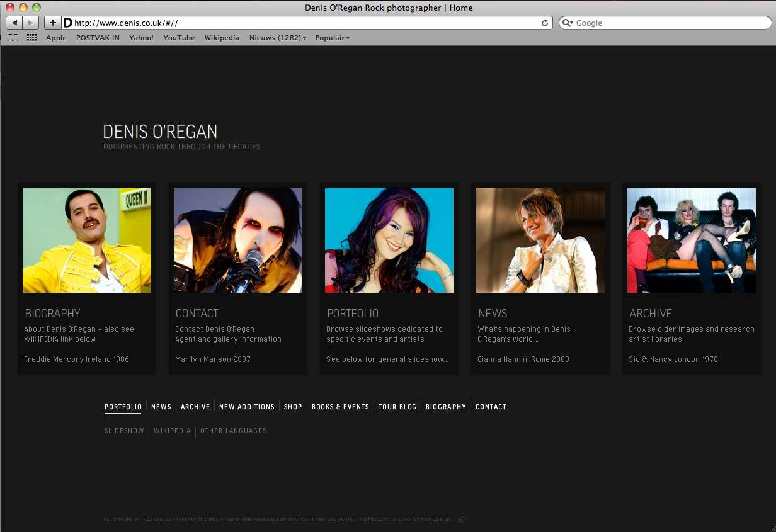Open the bookmarks book icon
776x532 pixels.
13,38
